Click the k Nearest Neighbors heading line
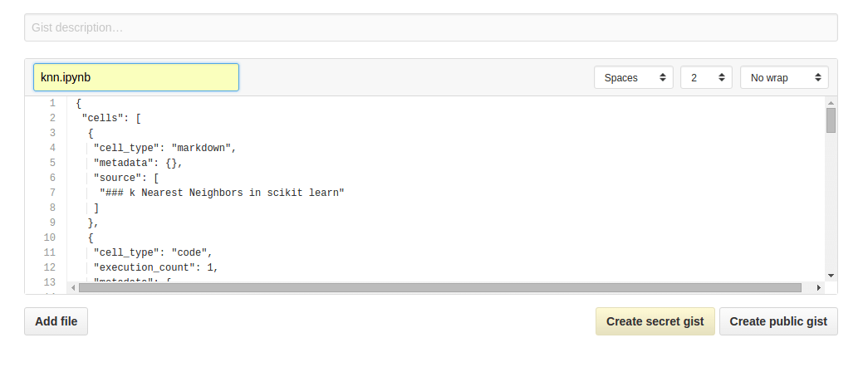 click(x=222, y=193)
